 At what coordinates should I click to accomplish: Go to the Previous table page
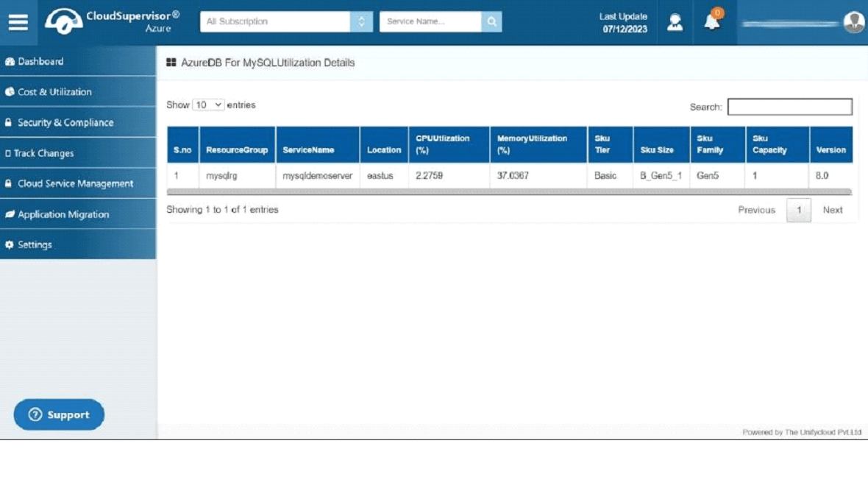(756, 210)
